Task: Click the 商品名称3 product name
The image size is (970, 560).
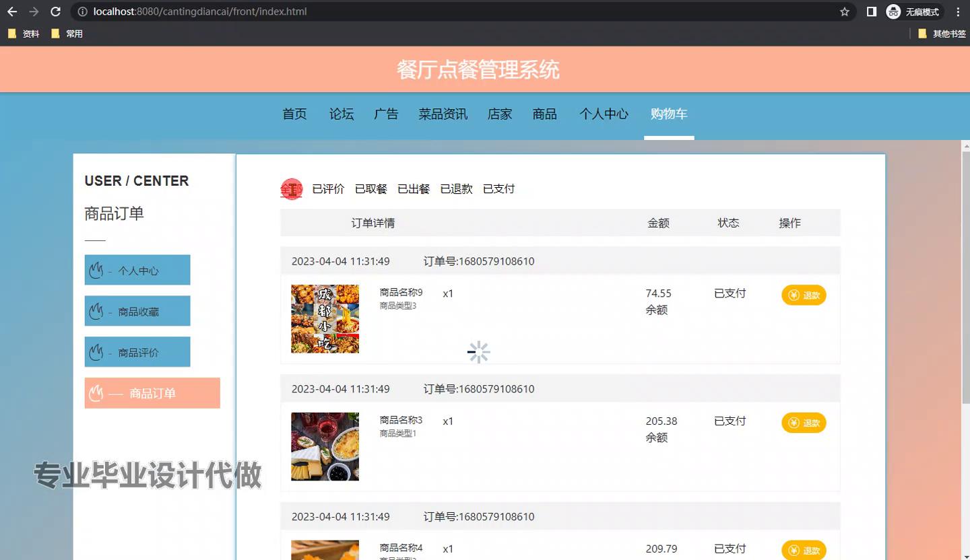Action: tap(401, 420)
